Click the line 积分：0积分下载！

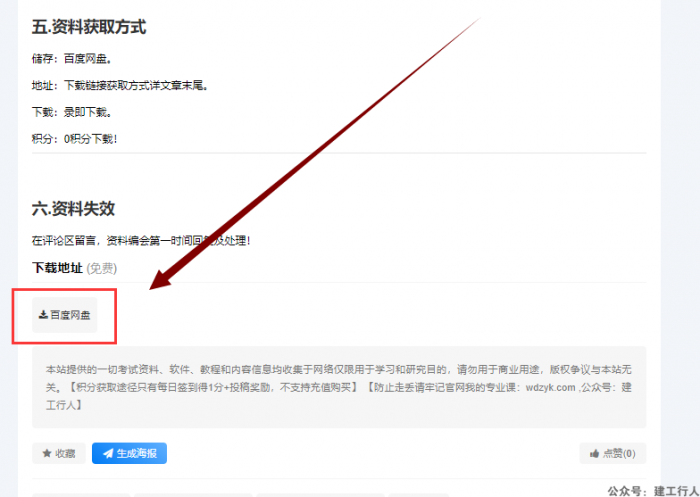pyautogui.click(x=75, y=139)
